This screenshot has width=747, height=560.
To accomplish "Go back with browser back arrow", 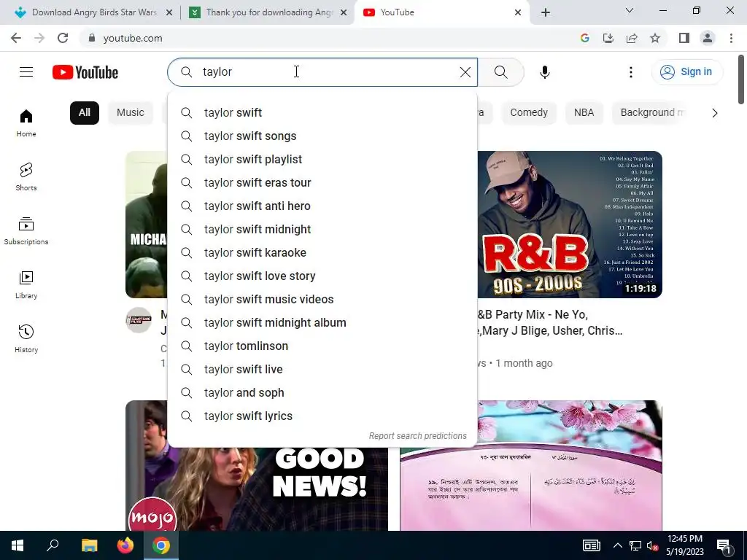I will tap(16, 38).
